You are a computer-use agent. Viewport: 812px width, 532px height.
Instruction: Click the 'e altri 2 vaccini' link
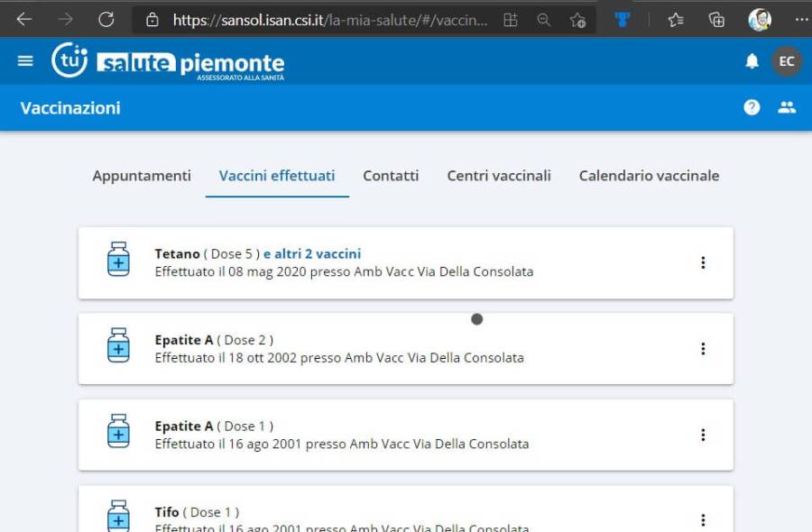312,254
